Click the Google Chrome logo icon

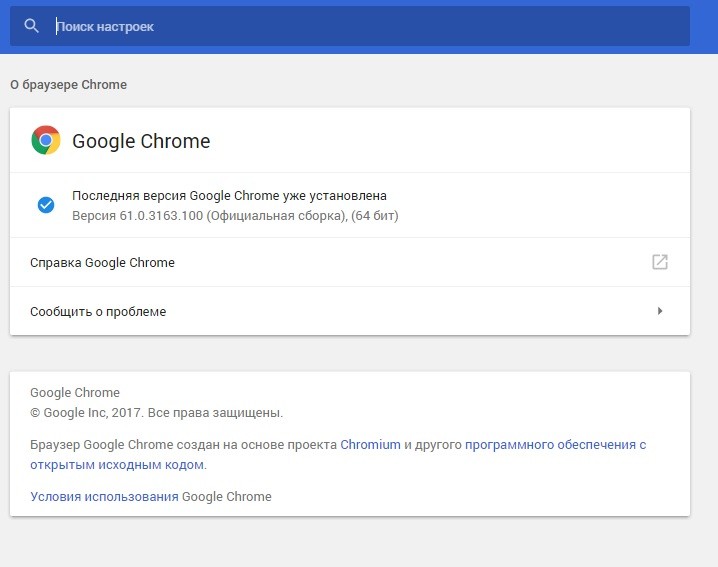46,140
